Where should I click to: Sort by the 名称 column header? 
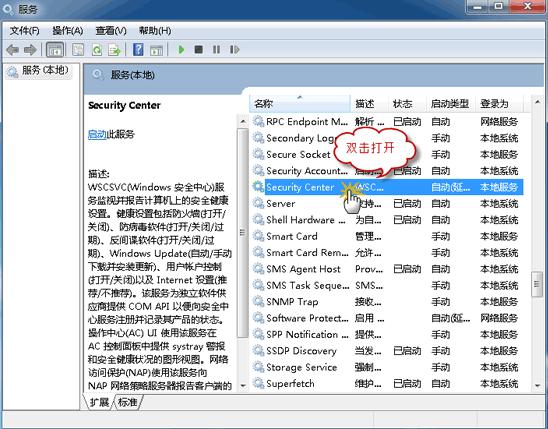coord(300,103)
